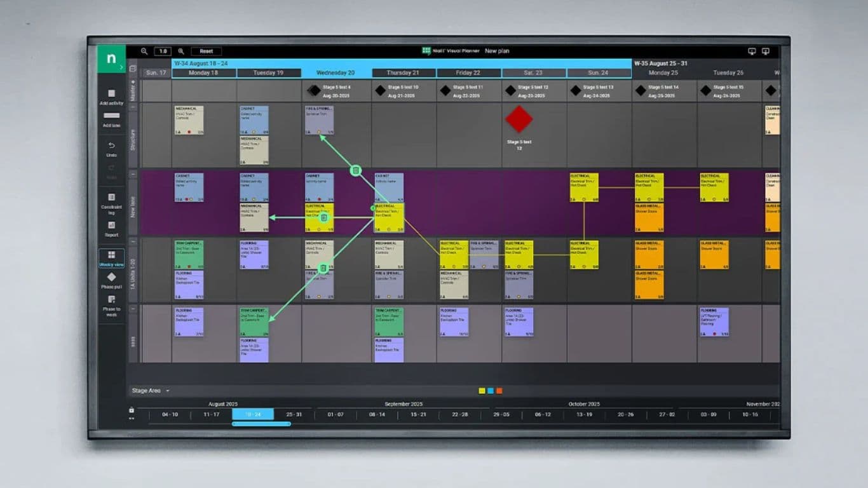This screenshot has height=488, width=868.
Task: Select the Phase pull tool
Action: click(x=111, y=277)
